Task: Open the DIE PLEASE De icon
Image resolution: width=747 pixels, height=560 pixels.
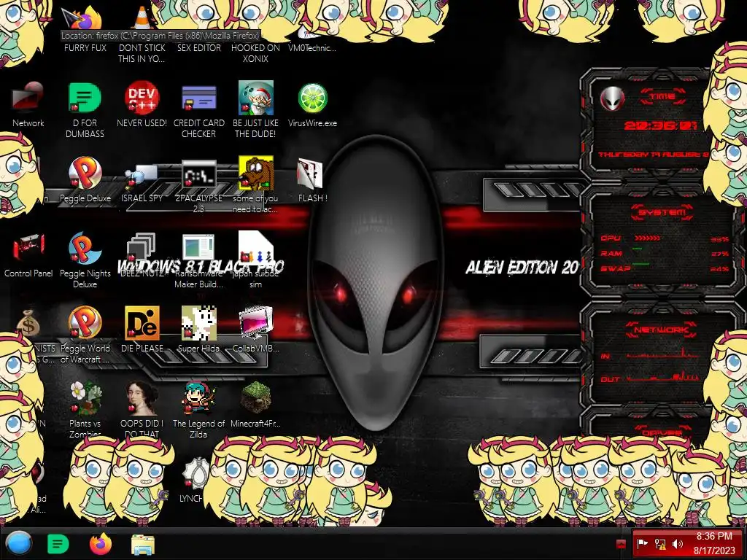Action: tap(142, 323)
